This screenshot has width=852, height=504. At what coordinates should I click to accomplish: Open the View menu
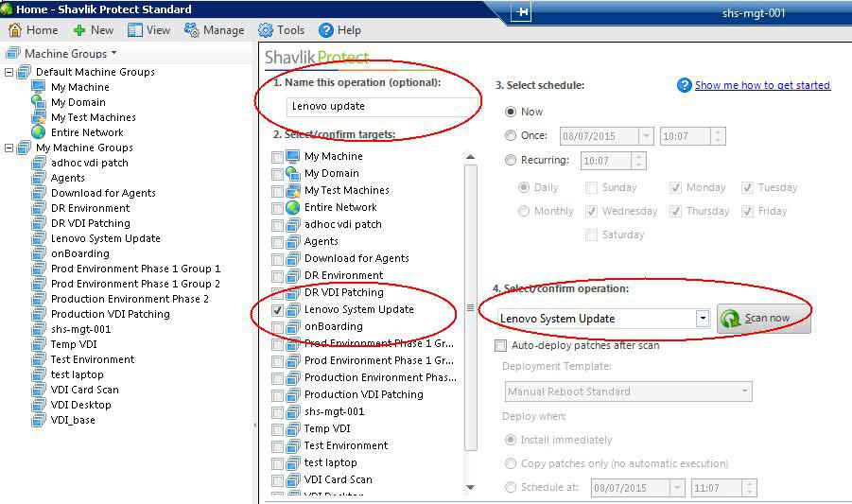[x=149, y=30]
